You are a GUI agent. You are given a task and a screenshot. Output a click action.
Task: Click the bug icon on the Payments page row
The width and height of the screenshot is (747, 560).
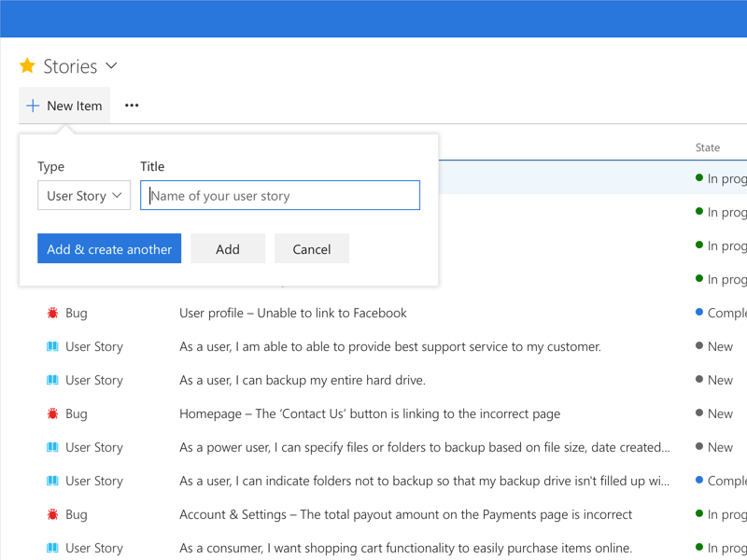pyautogui.click(x=52, y=514)
